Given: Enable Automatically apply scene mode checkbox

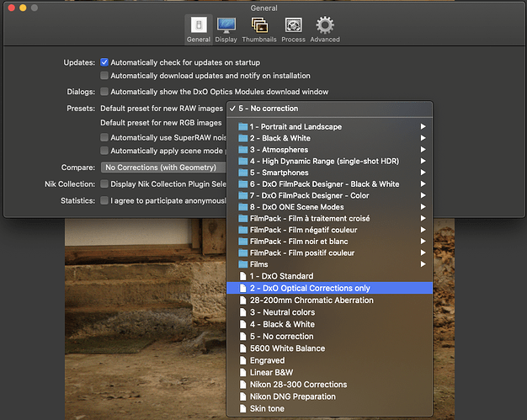Looking at the screenshot, I should [104, 151].
